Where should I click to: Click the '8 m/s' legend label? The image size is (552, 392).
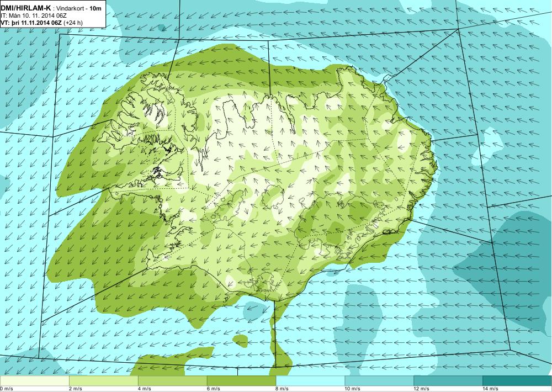click(x=283, y=389)
